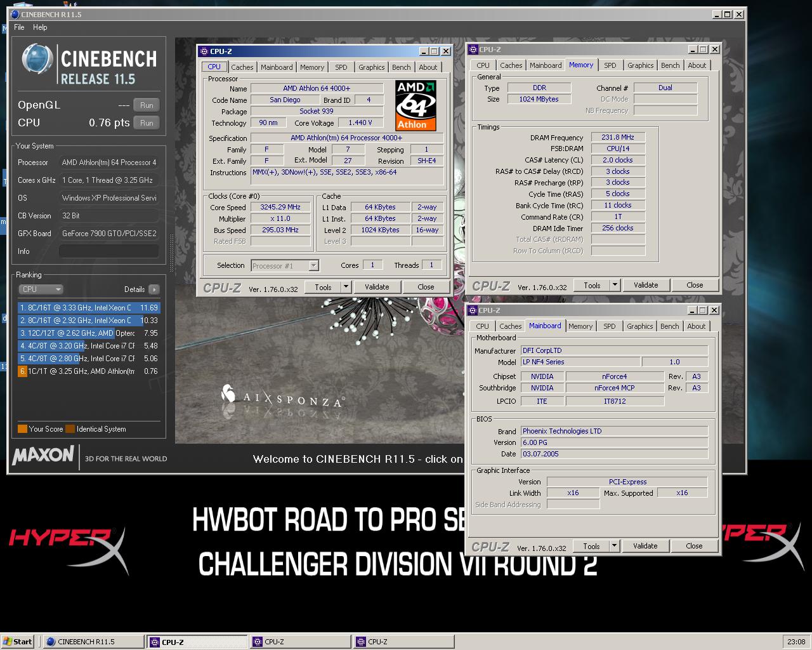The width and height of the screenshot is (812, 650).
Task: Select ranking row 12C/12T @ 2.62 GHz AMD Opteron
Action: pos(89,333)
